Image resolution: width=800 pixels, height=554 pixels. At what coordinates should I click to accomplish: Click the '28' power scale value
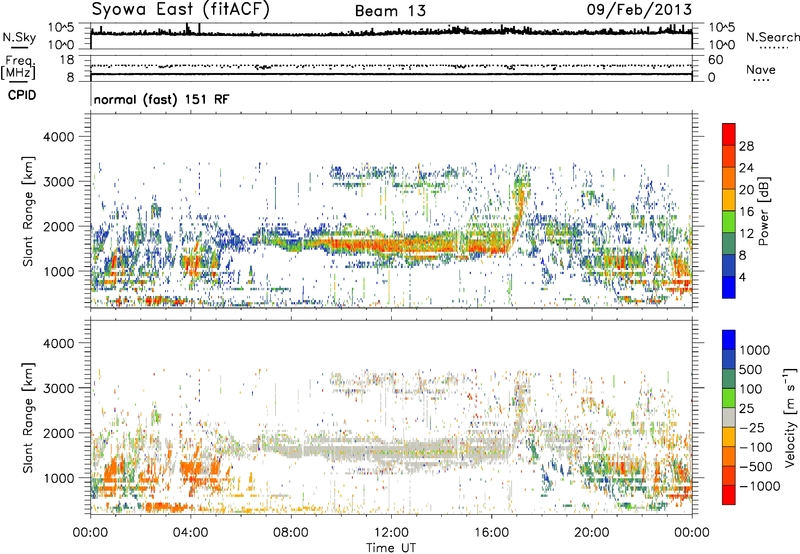click(x=746, y=146)
